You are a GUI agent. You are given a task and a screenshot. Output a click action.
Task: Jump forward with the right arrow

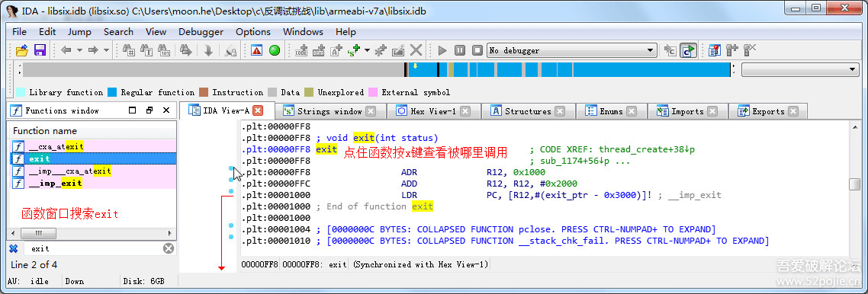(93, 50)
